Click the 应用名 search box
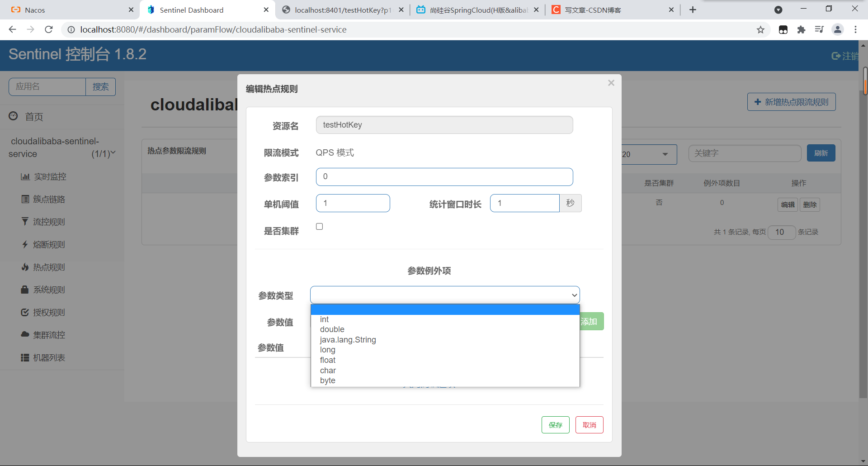The width and height of the screenshot is (868, 466). point(47,86)
